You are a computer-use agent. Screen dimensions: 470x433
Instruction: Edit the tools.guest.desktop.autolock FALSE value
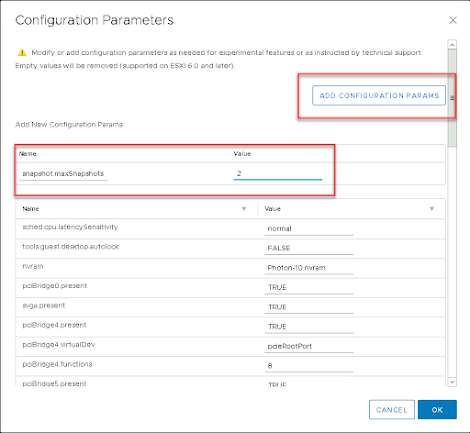309,248
